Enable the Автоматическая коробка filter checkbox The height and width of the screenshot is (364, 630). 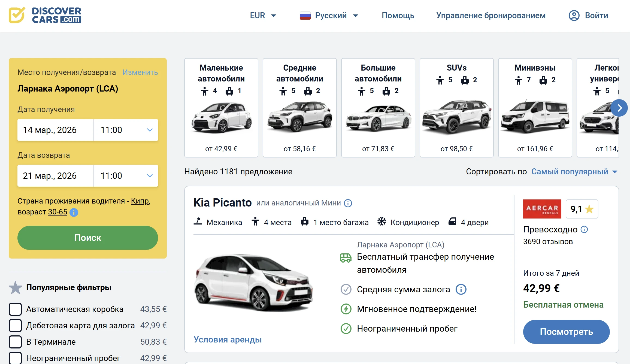pos(15,309)
